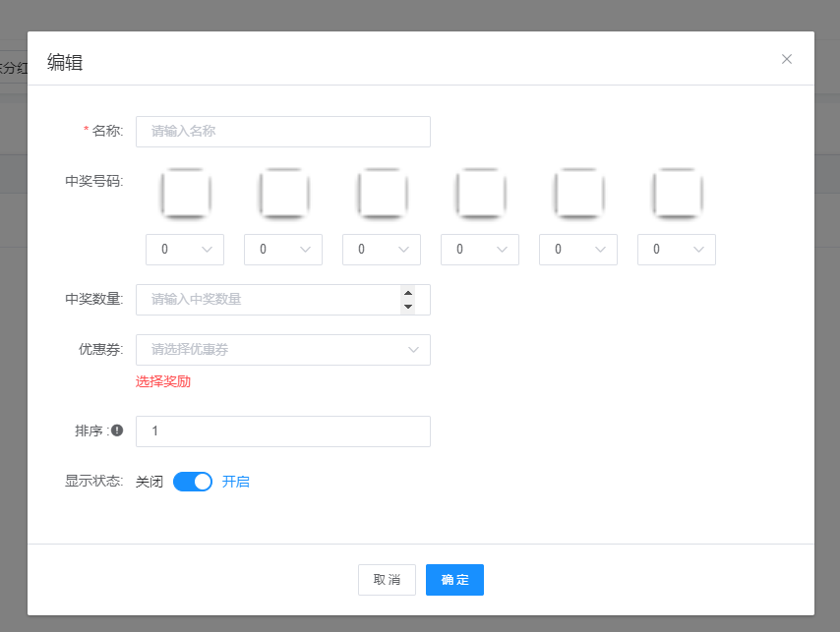Click the info icon next to 排序
840x632 pixels.
click(117, 431)
